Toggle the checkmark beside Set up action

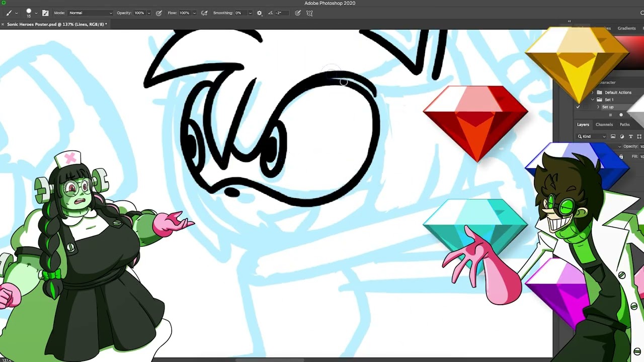[x=578, y=107]
